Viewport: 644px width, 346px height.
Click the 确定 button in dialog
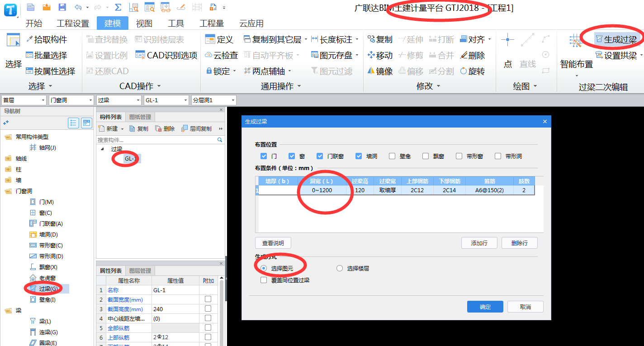pyautogui.click(x=485, y=307)
